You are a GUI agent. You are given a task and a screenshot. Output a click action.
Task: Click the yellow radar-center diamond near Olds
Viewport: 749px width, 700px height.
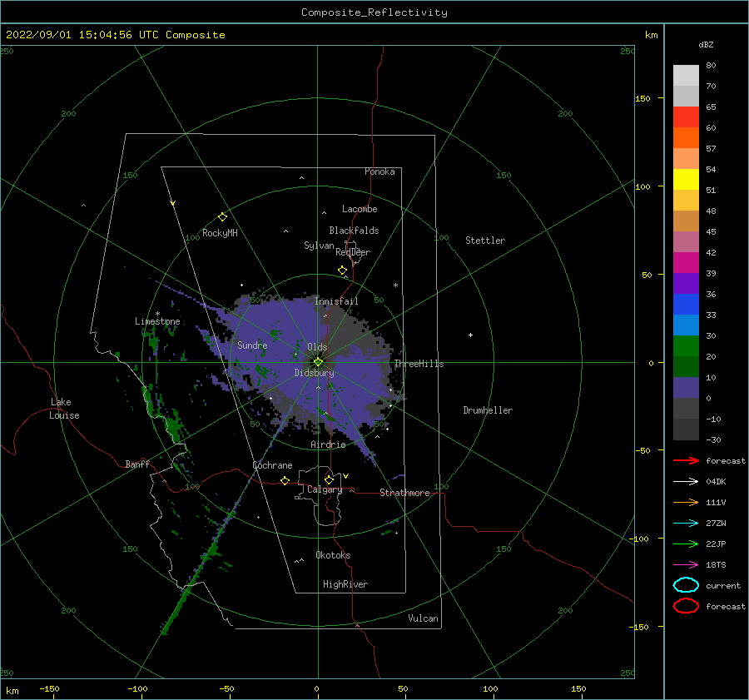(x=318, y=362)
